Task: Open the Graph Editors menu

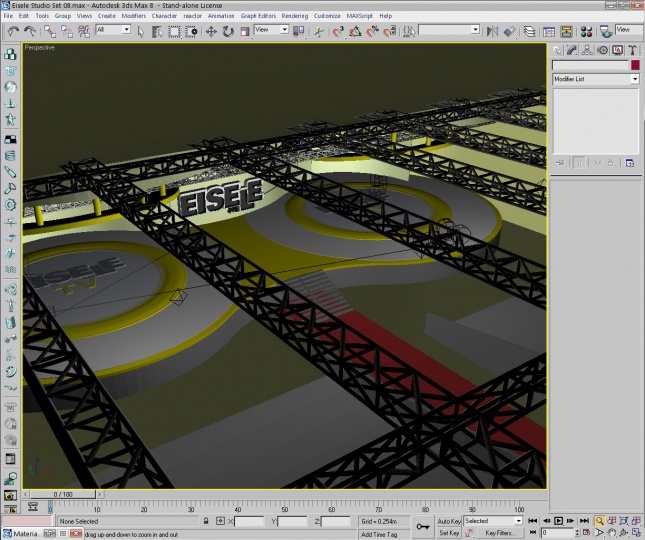Action: click(258, 16)
